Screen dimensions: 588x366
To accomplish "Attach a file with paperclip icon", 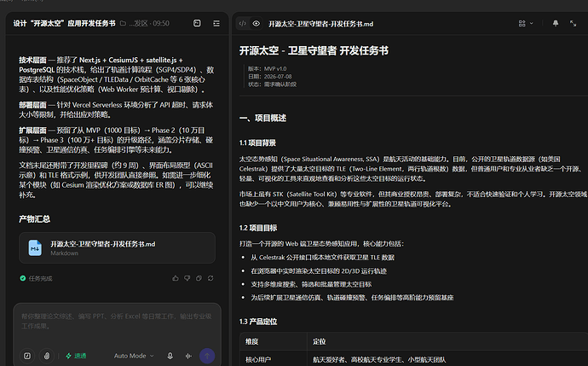I will (x=47, y=356).
